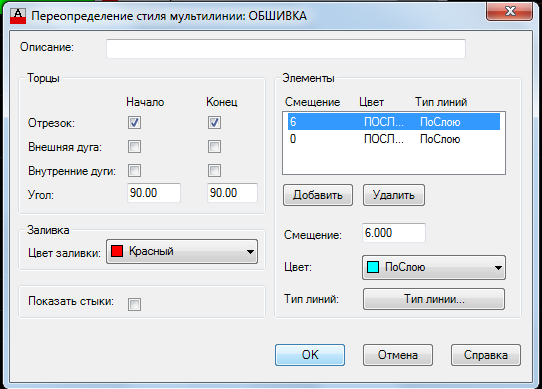The width and height of the screenshot is (542, 389).
Task: Open the Тип линии... dialog button
Action: coord(434,299)
